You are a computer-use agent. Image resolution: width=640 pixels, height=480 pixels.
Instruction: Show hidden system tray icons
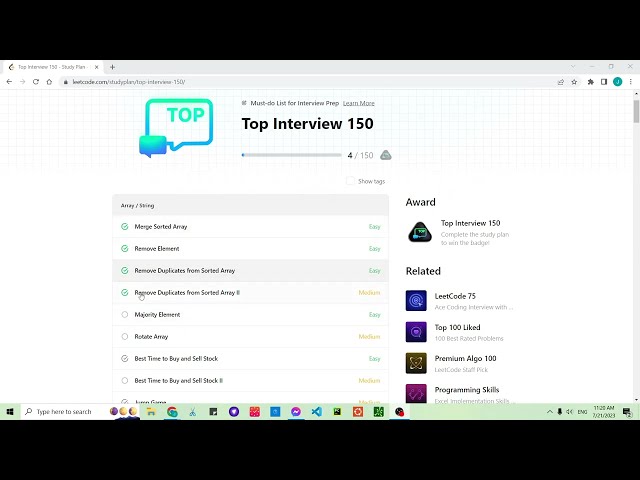point(549,411)
